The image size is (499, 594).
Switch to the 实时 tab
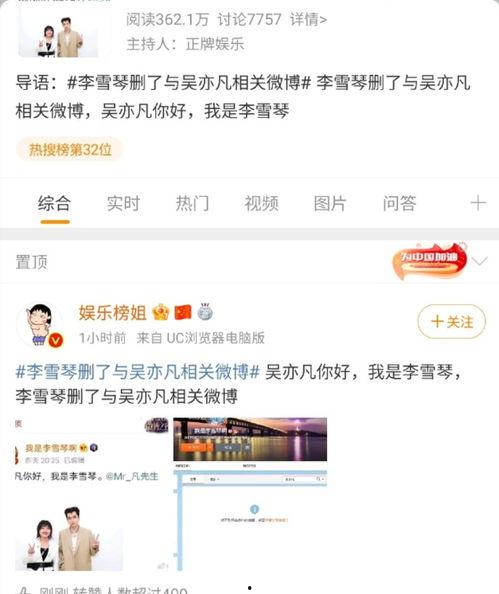124,204
